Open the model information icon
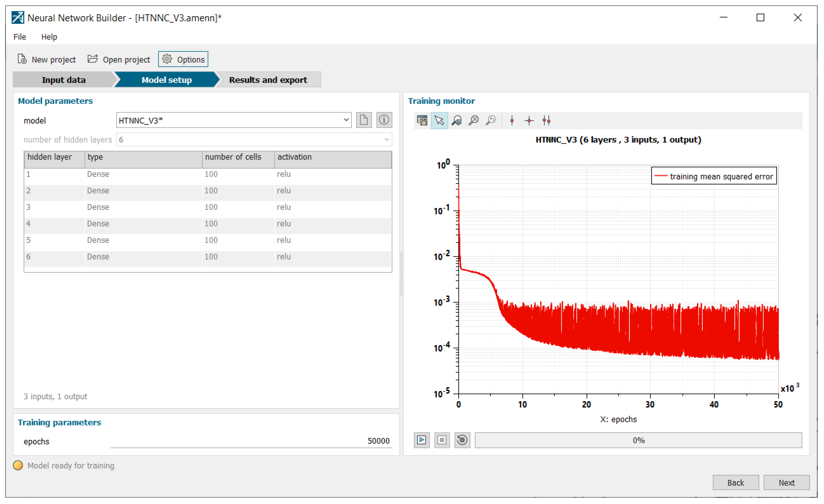Screen dimensions: 824x504 click(x=384, y=120)
